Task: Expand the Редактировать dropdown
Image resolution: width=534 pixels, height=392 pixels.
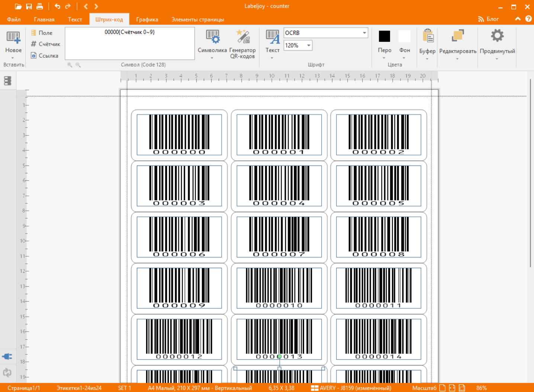Action: click(457, 59)
